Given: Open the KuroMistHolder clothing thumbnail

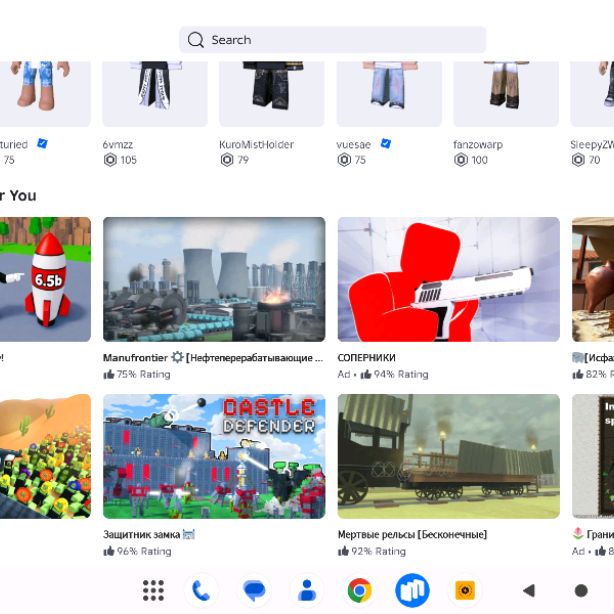Looking at the screenshot, I should [x=272, y=94].
